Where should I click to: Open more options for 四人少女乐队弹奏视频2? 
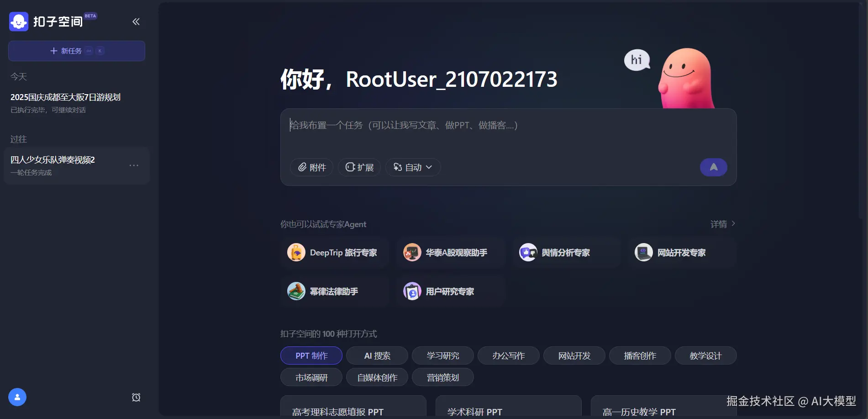click(134, 165)
